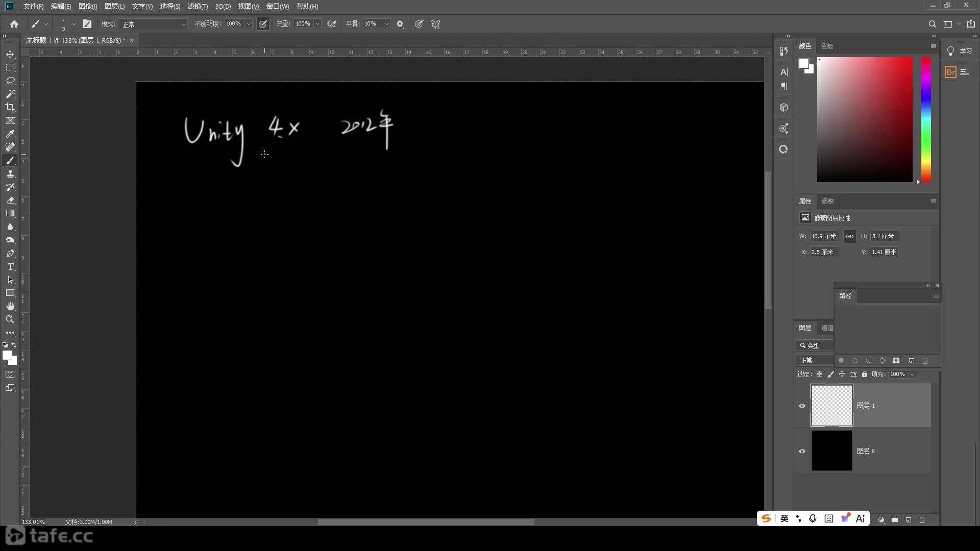Viewport: 980px width, 551px height.
Task: Hide layer 图层 1 with eye icon
Action: [x=802, y=406]
